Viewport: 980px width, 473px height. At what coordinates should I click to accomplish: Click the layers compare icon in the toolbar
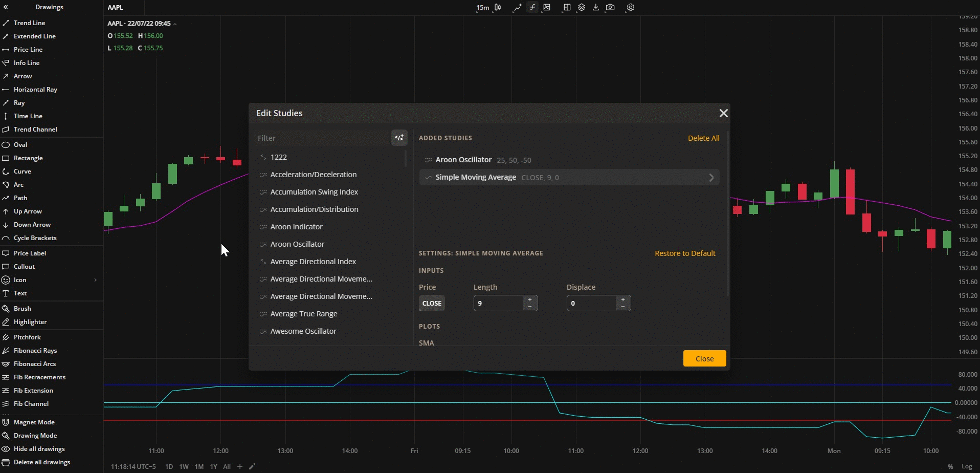coord(581,7)
